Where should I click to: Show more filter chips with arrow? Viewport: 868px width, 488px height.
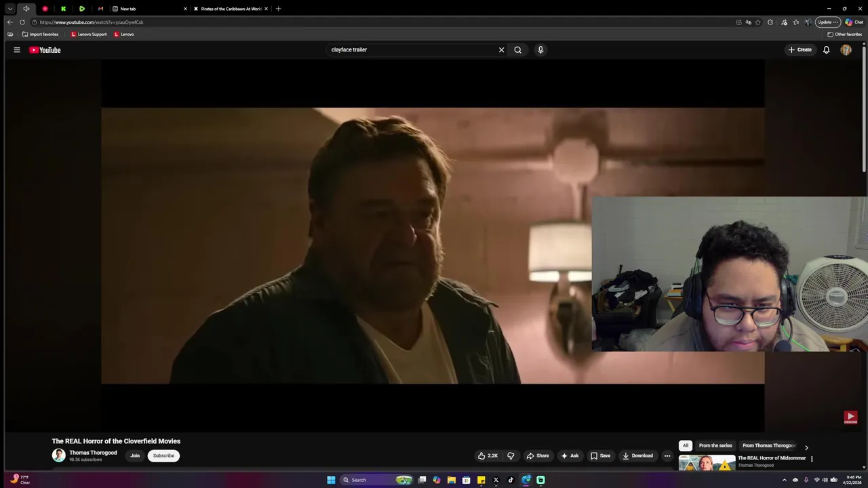pyautogui.click(x=806, y=447)
